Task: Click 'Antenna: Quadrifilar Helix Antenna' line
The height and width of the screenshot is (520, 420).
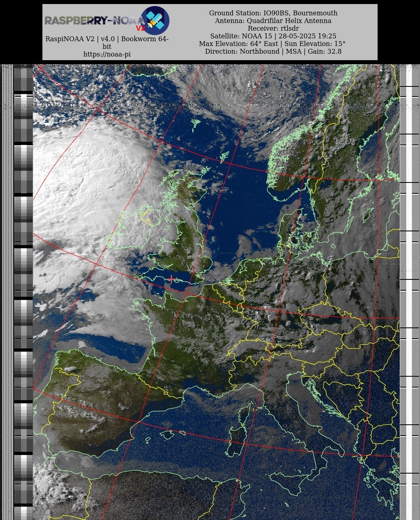Action: 273,21
